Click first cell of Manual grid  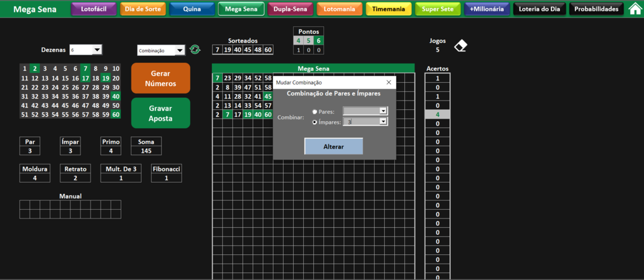click(x=25, y=205)
